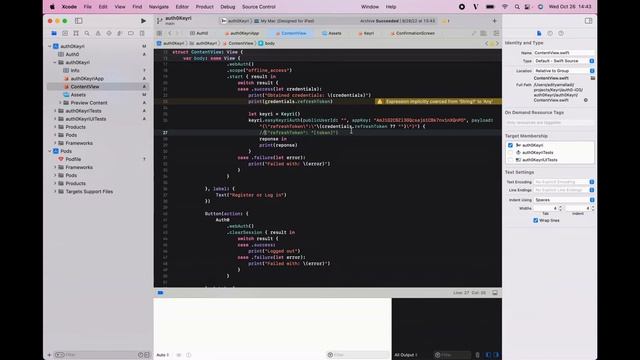Open the Test navigator diamond icon
The height and width of the screenshot is (360, 640).
(x=109, y=33)
